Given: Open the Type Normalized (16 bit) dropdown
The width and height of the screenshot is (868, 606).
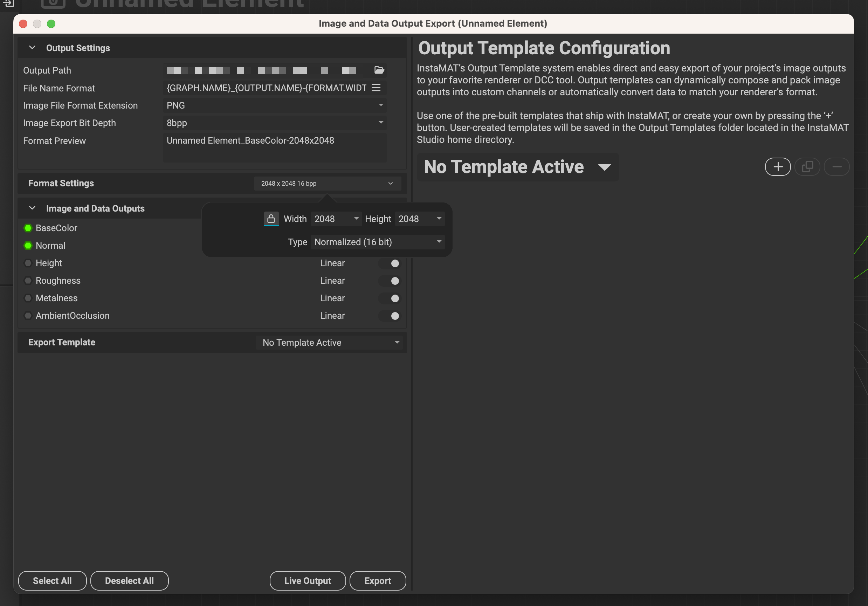Looking at the screenshot, I should 377,242.
